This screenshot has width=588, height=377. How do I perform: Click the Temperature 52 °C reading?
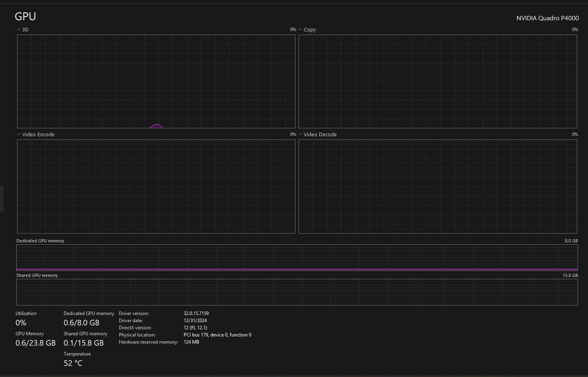click(73, 363)
